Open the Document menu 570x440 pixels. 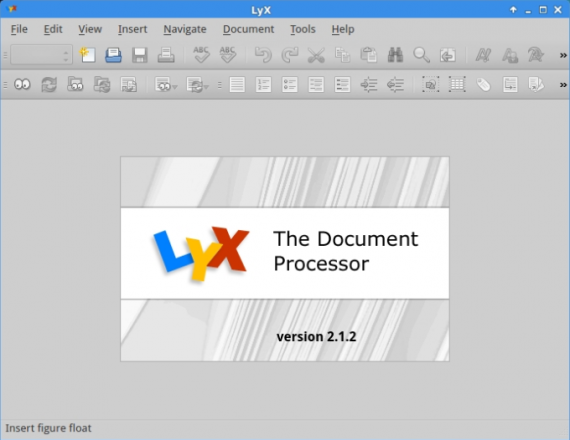click(x=248, y=29)
